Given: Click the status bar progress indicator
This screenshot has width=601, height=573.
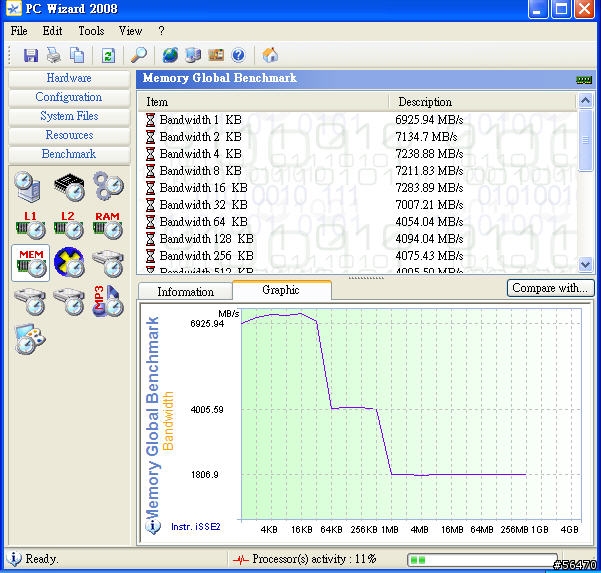Looking at the screenshot, I should point(483,560).
